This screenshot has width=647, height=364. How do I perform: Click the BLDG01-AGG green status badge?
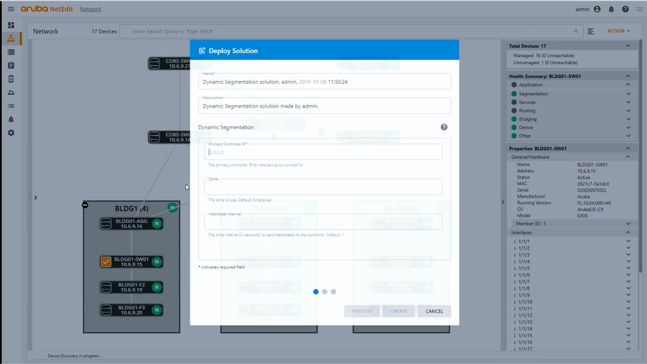pos(157,224)
